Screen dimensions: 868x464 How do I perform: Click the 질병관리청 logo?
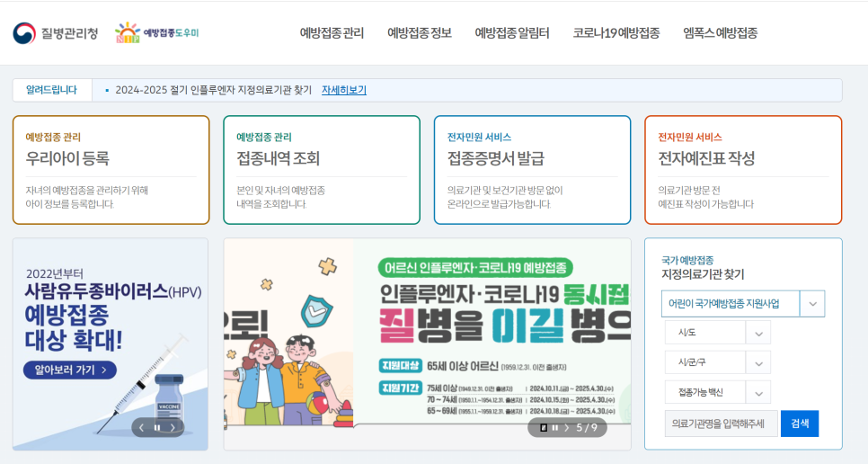pyautogui.click(x=56, y=33)
